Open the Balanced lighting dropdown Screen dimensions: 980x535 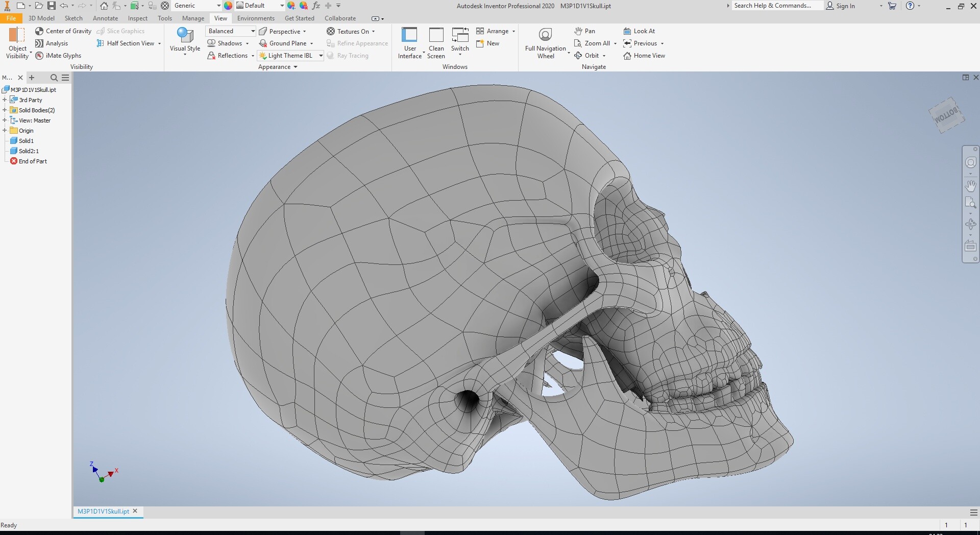(x=231, y=31)
